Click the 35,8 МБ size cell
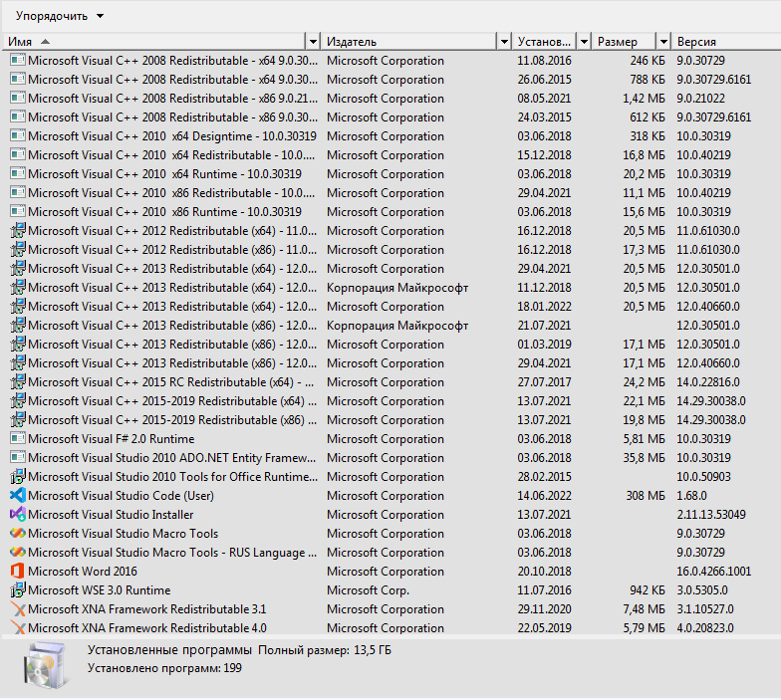The image size is (781, 700). (644, 458)
